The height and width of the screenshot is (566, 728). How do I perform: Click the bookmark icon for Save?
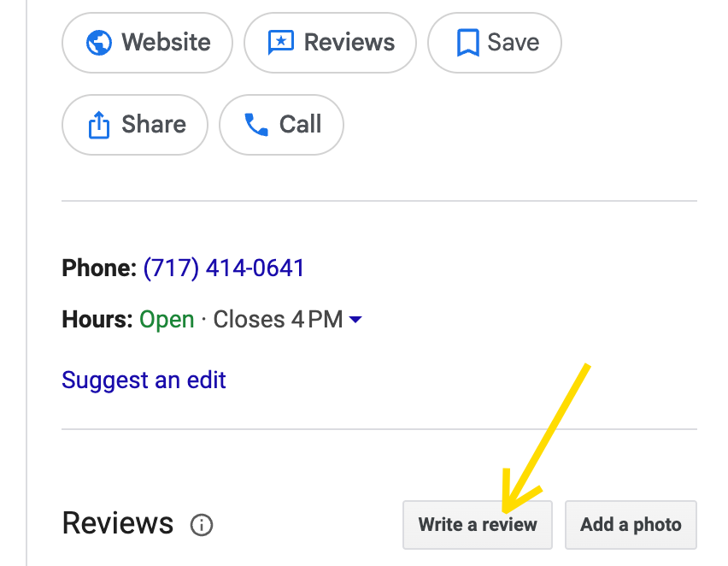pos(468,43)
